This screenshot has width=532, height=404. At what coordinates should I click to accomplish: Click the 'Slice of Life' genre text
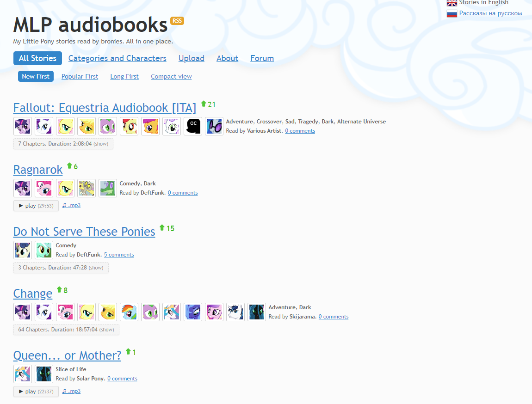pyautogui.click(x=71, y=369)
